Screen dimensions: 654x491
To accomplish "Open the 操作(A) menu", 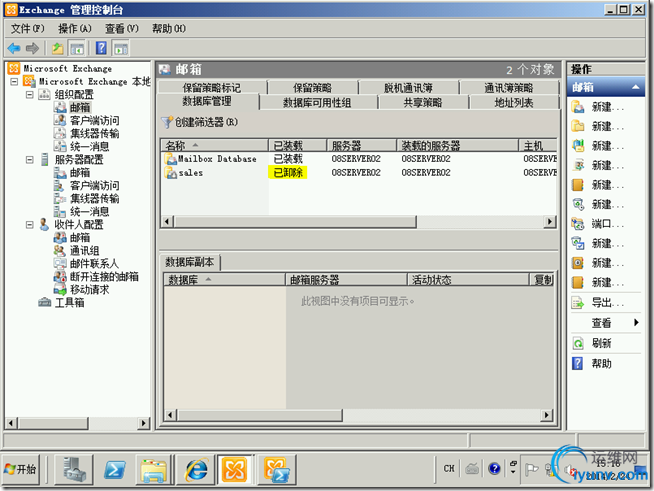I will (75, 28).
